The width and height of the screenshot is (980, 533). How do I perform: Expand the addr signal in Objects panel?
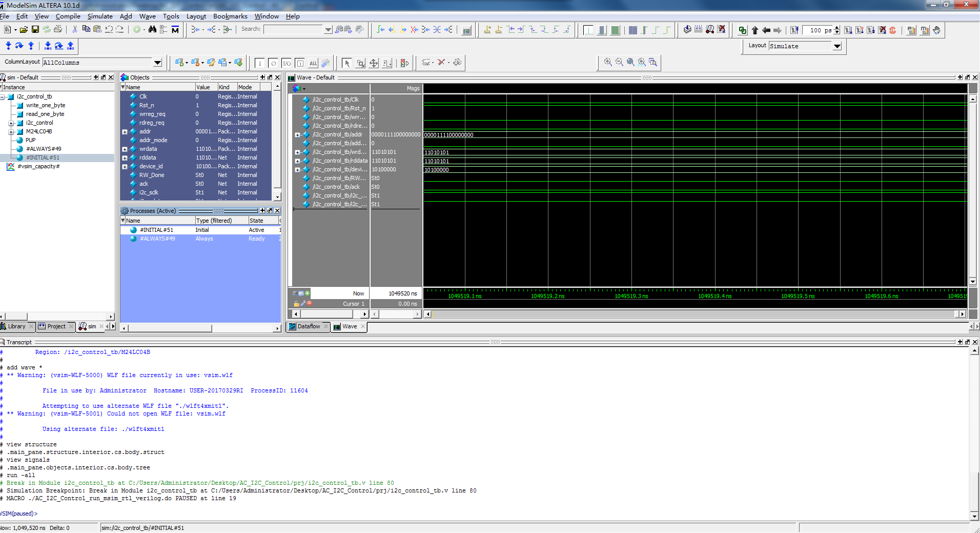tap(125, 132)
